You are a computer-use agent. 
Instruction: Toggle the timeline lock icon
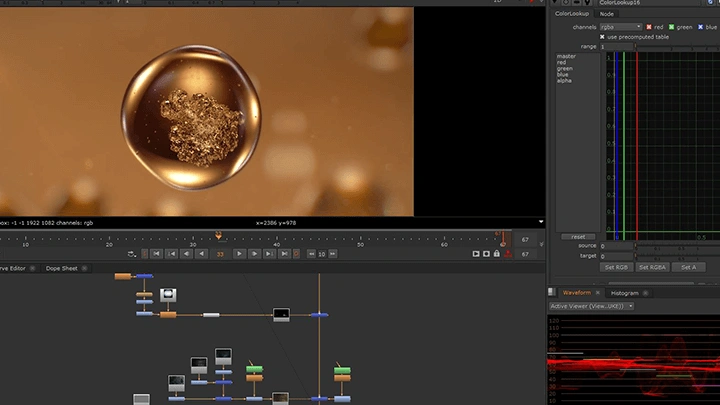(x=497, y=253)
